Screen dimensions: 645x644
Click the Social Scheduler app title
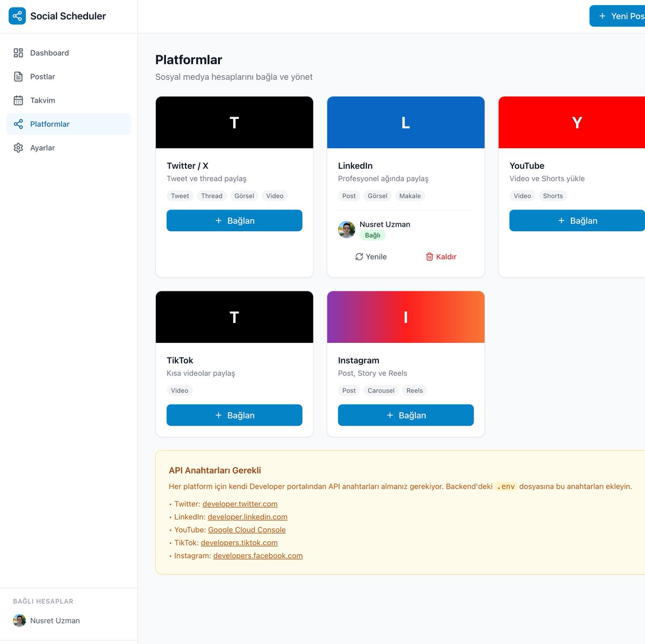pos(68,16)
